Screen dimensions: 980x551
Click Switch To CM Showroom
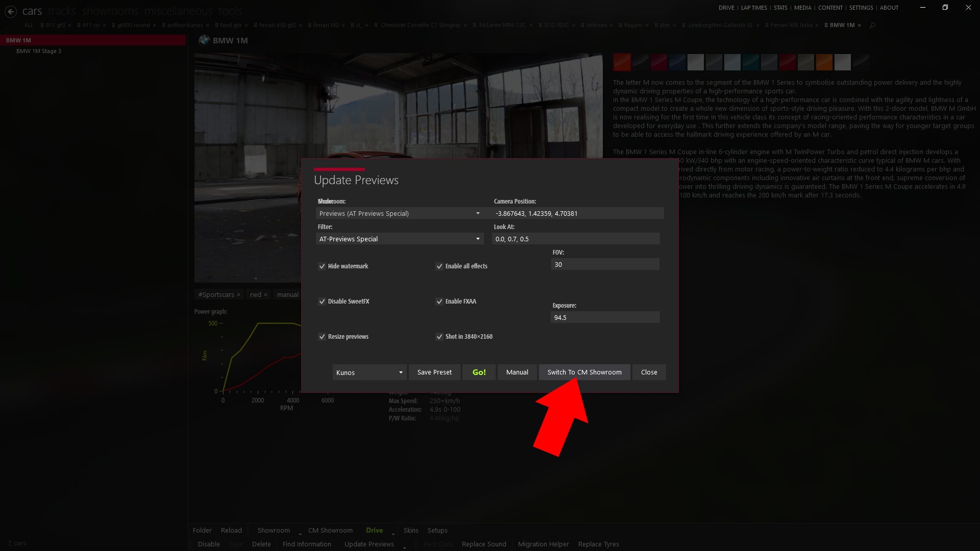(x=584, y=372)
